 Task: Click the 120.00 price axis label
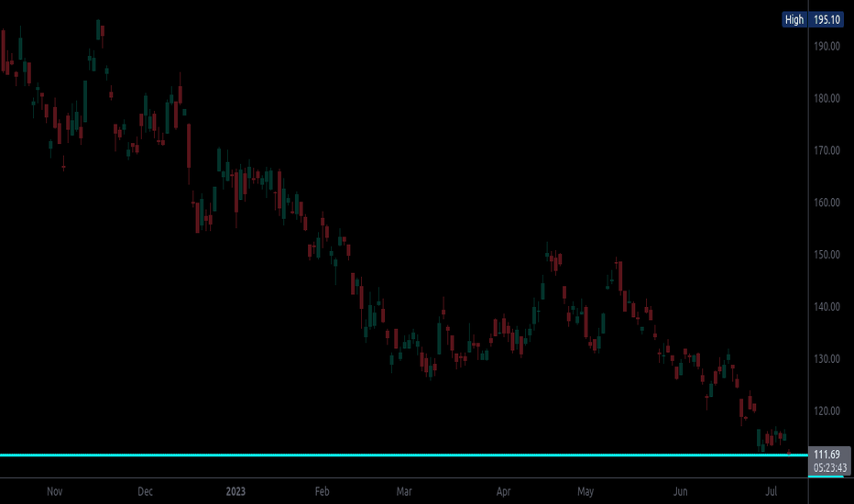click(x=827, y=411)
